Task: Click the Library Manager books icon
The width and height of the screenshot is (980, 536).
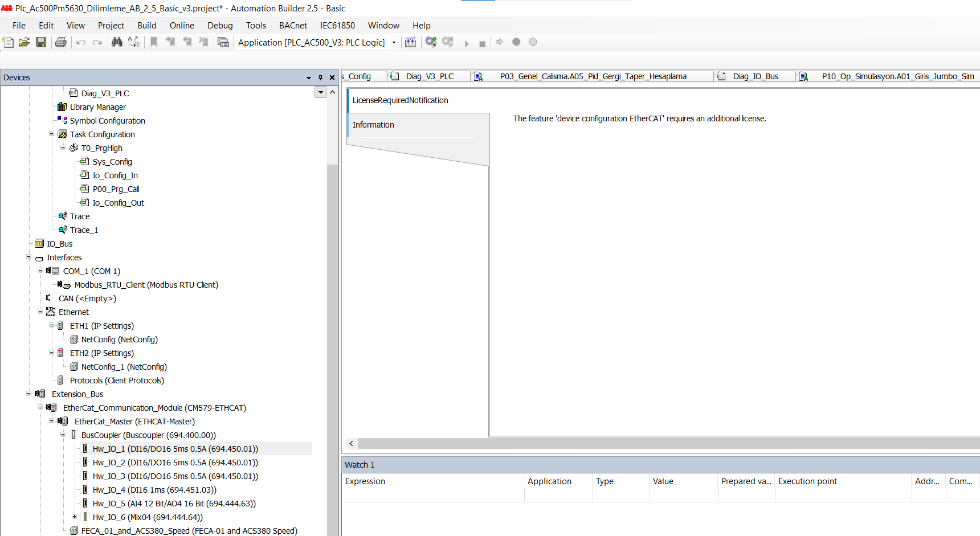Action: (x=62, y=107)
